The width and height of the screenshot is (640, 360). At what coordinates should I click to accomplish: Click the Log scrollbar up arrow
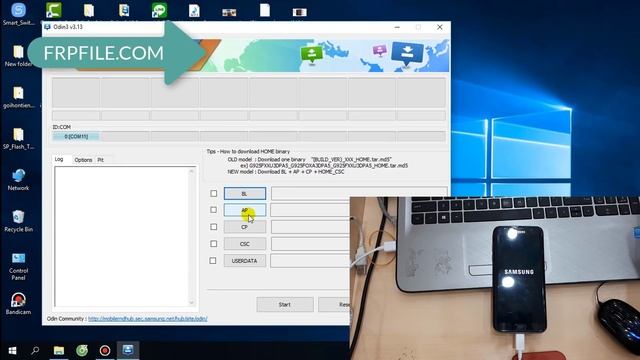pos(191,171)
